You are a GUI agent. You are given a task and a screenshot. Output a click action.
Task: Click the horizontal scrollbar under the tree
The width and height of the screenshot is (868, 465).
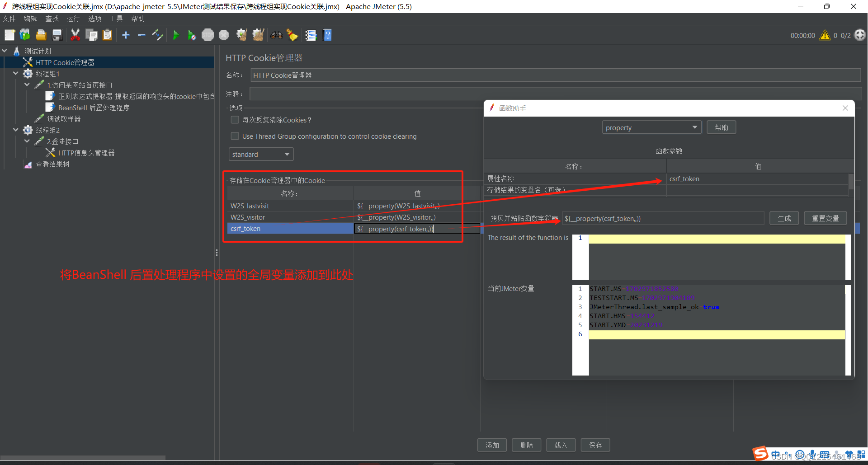83,457
